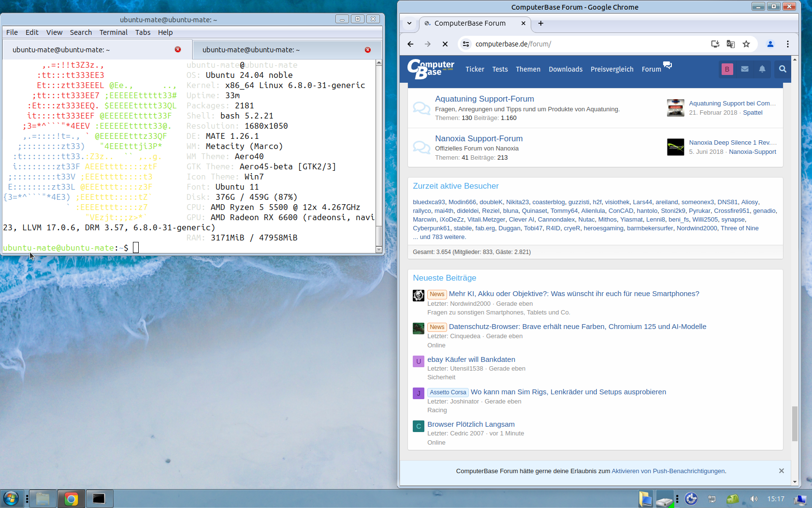812x508 pixels.
Task: Dismiss the push notification banner
Action: click(782, 471)
